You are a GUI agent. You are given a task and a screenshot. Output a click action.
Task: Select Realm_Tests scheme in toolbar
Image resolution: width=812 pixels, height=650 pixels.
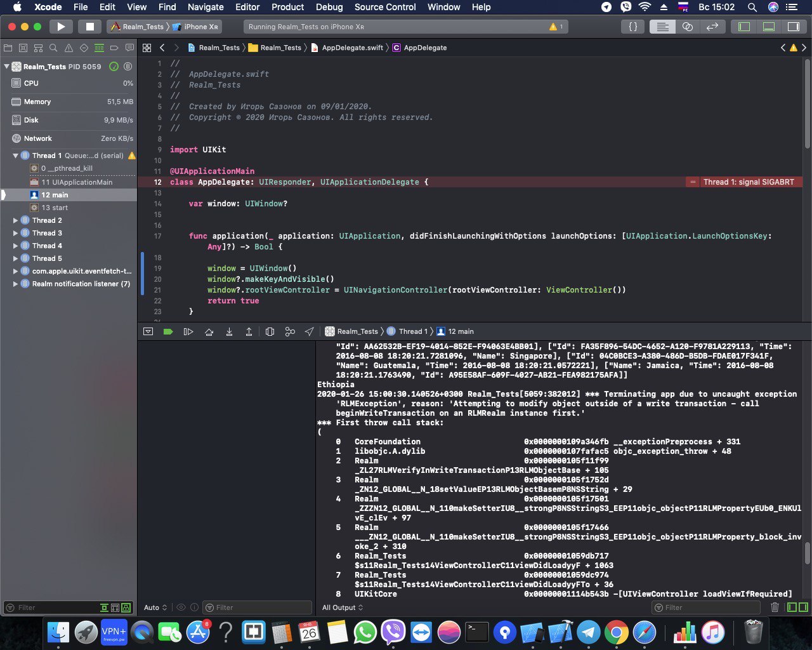click(137, 27)
